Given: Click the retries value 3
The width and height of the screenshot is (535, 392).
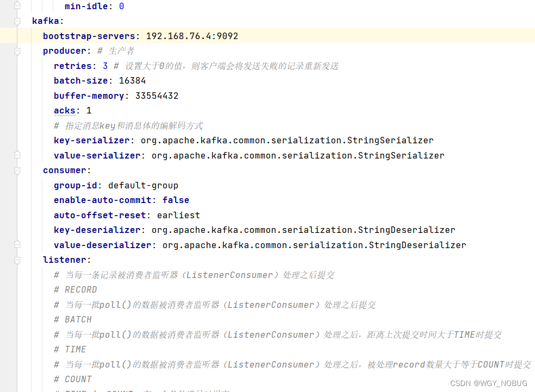Looking at the screenshot, I should (x=105, y=66).
